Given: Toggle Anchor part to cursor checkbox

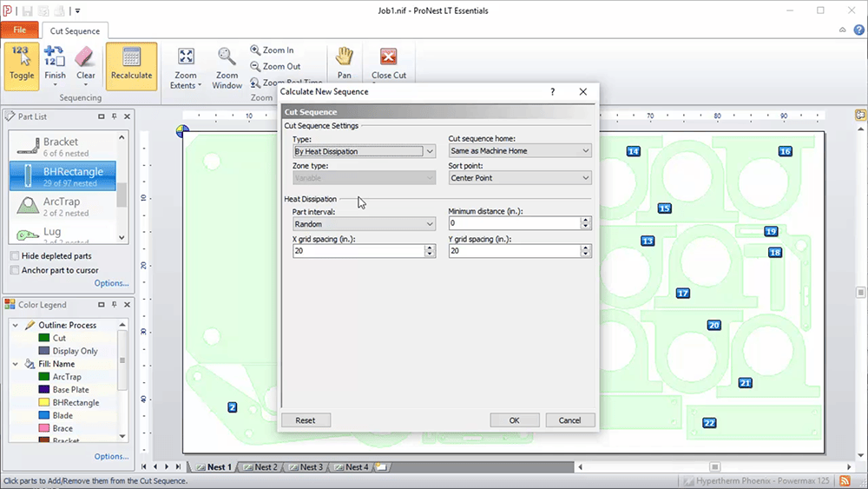Looking at the screenshot, I should (15, 270).
